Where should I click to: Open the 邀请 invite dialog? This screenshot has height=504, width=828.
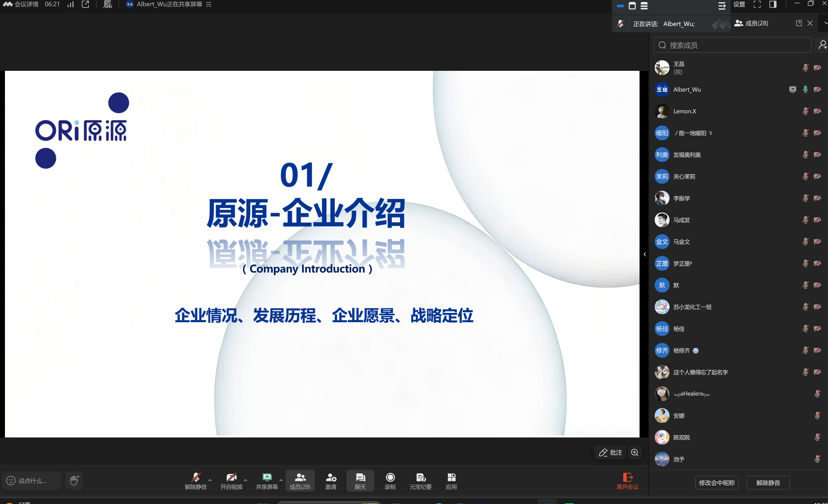click(x=331, y=481)
